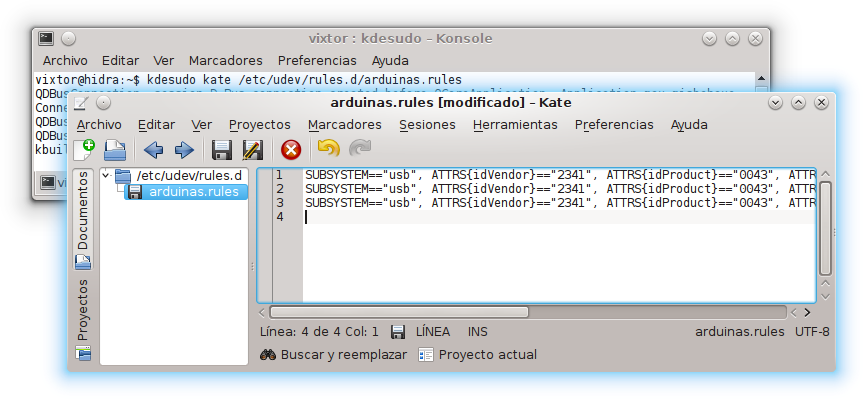
Task: Undo with the yellow curved arrow
Action: point(329,149)
